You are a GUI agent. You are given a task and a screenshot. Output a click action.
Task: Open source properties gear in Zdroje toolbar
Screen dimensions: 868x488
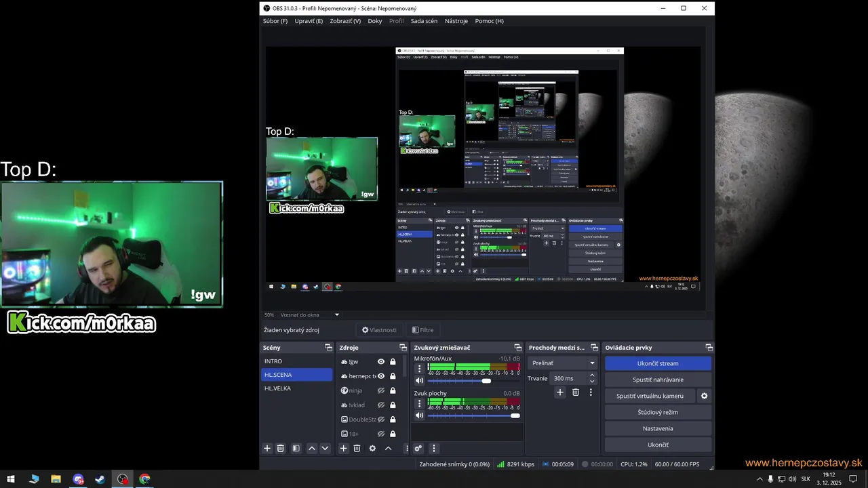[372, 448]
